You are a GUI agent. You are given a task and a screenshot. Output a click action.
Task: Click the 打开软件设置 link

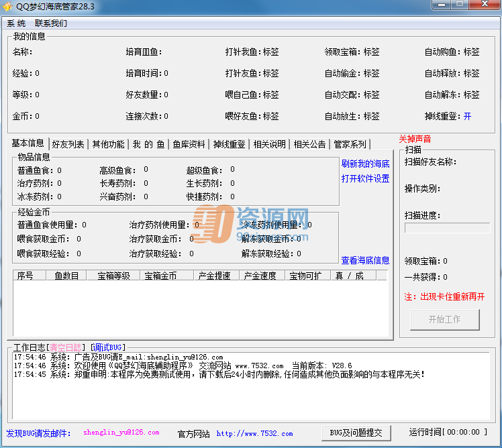365,178
